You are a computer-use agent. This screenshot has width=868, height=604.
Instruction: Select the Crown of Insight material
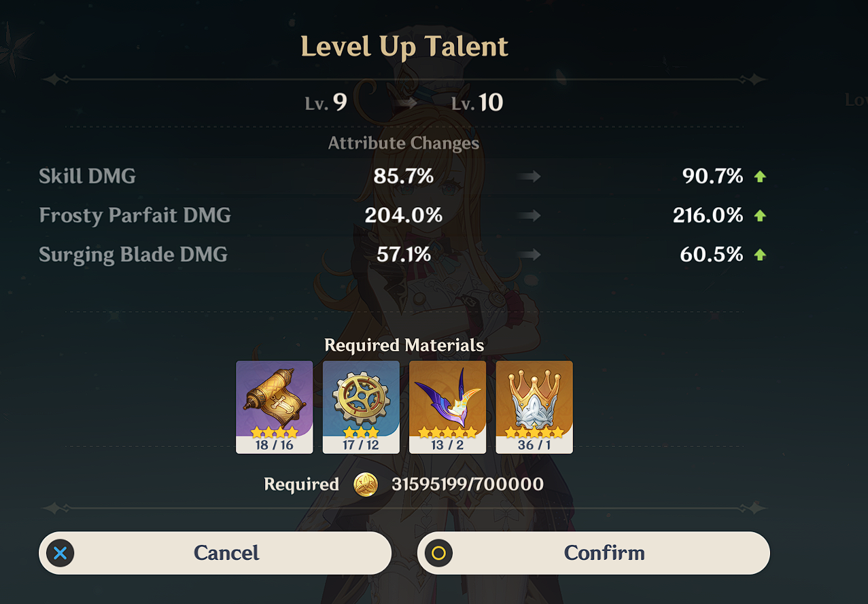534,406
